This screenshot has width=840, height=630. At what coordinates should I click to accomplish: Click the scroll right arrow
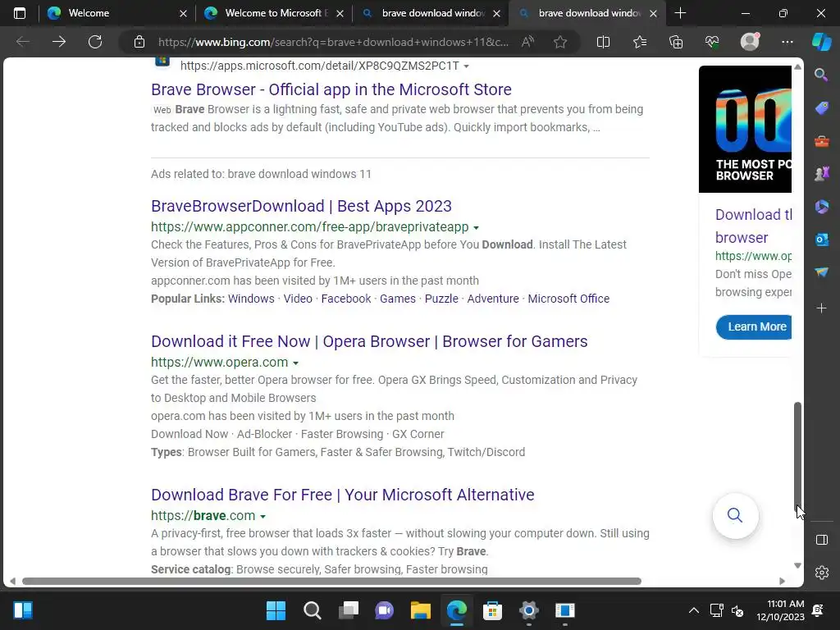782,582
